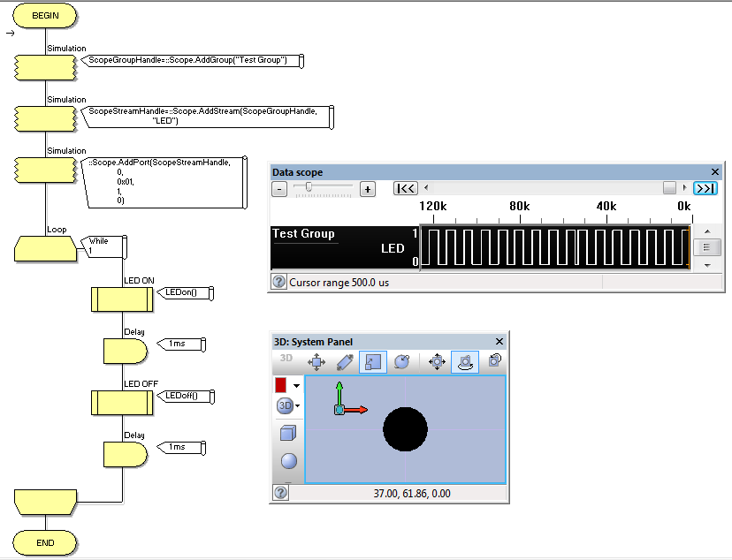Select the move/pan tool in System Panel
The height and width of the screenshot is (560, 732).
tap(316, 362)
